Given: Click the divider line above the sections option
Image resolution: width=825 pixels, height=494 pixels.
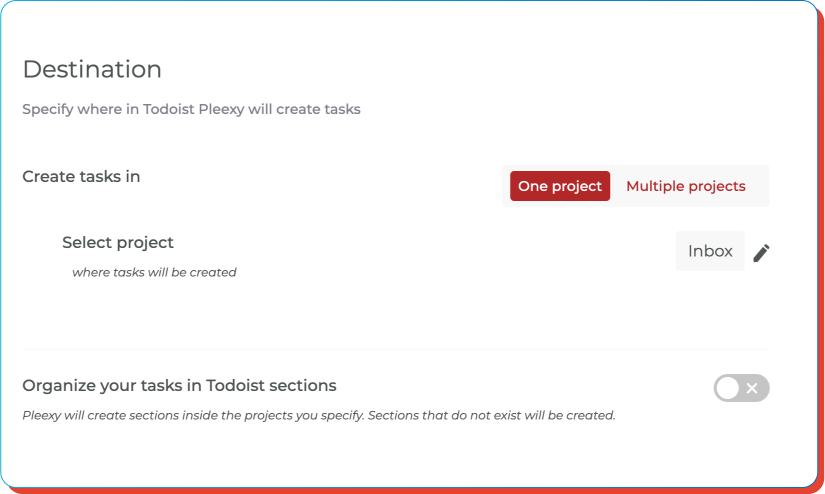Looking at the screenshot, I should pos(396,349).
